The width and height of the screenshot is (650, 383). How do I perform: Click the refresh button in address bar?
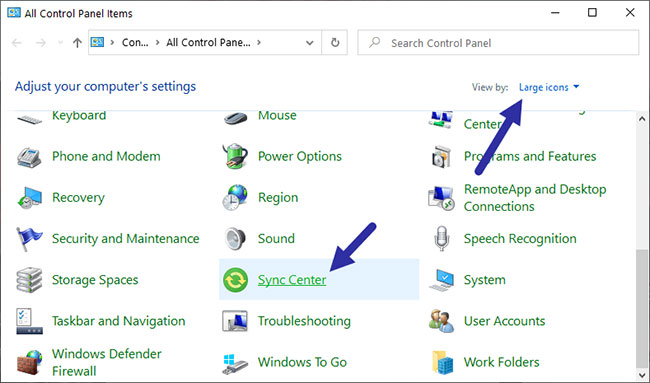point(335,43)
